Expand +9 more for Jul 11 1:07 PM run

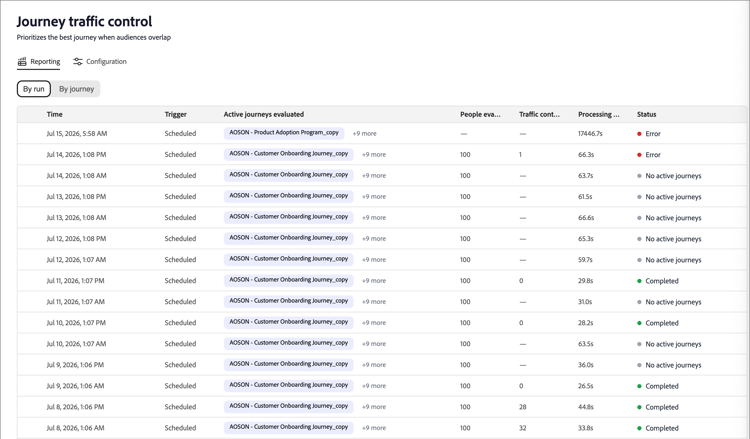point(374,281)
